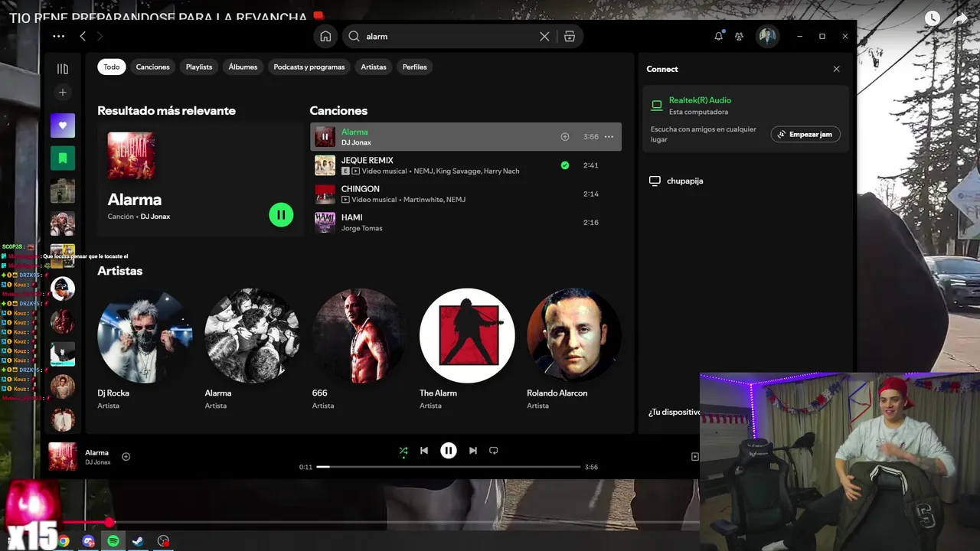Toggle repeat in player bar

pyautogui.click(x=494, y=451)
